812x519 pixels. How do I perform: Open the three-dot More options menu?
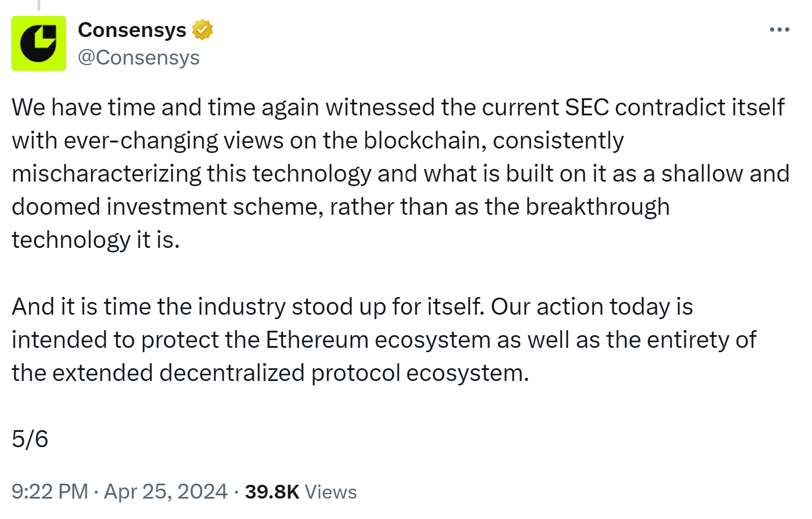(x=779, y=29)
